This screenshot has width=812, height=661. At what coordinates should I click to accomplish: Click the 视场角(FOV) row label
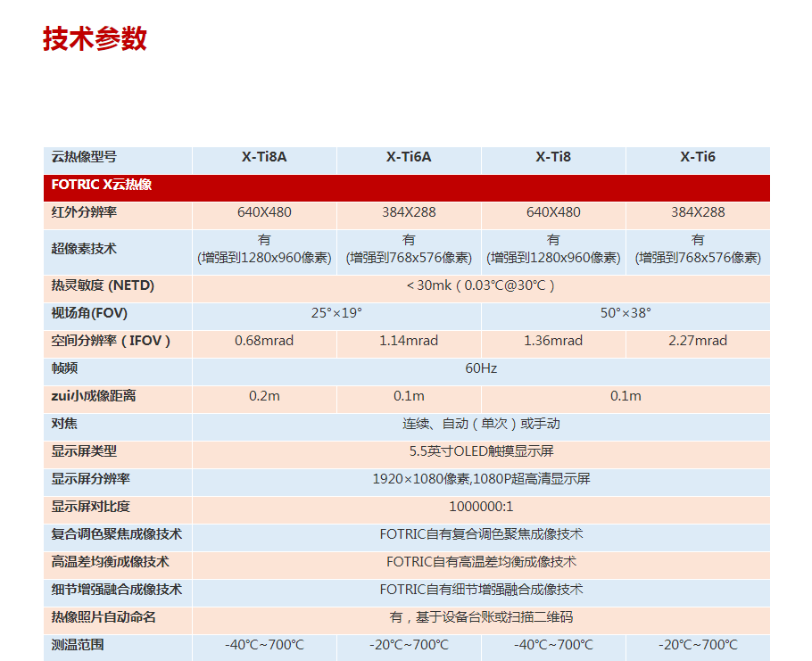(x=89, y=313)
